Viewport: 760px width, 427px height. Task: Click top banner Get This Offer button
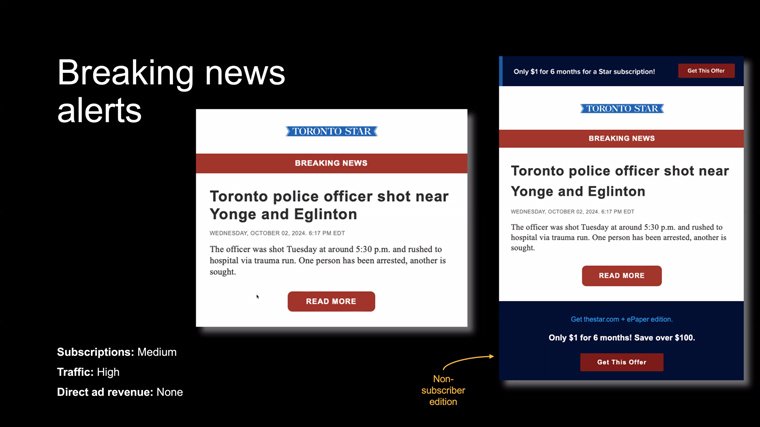(x=706, y=71)
